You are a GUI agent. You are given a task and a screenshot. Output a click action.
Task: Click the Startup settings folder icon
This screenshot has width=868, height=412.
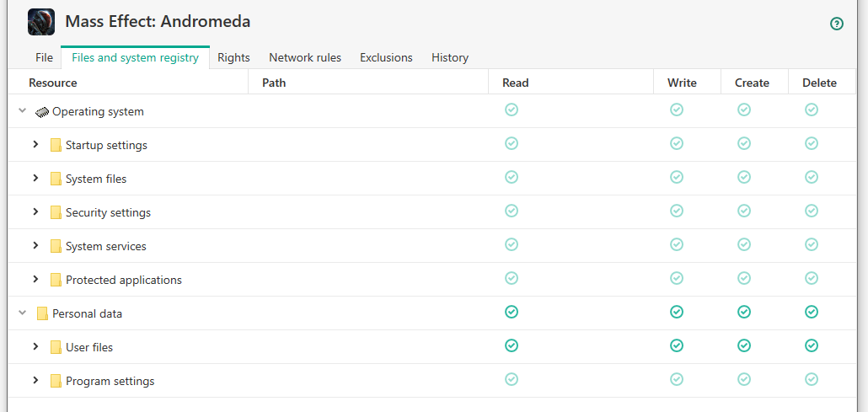[56, 145]
